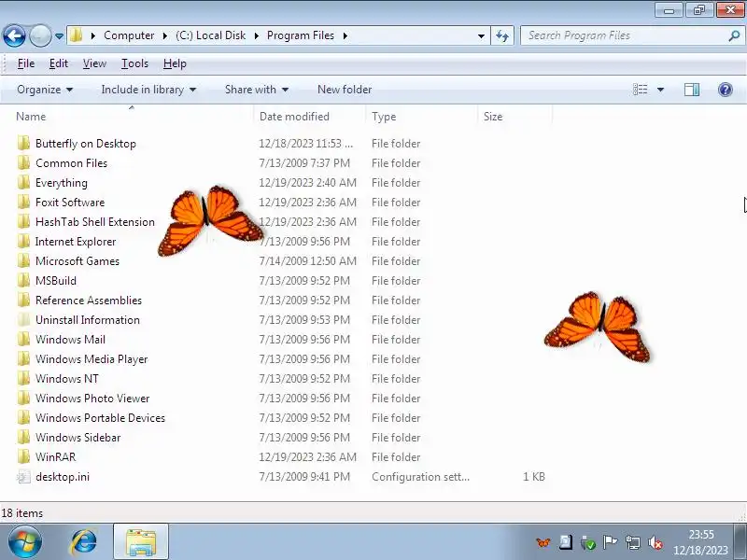Expand Include in library dropdown

tap(148, 90)
